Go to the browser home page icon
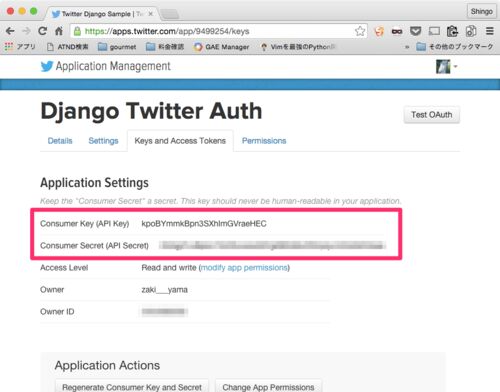 coord(59,31)
